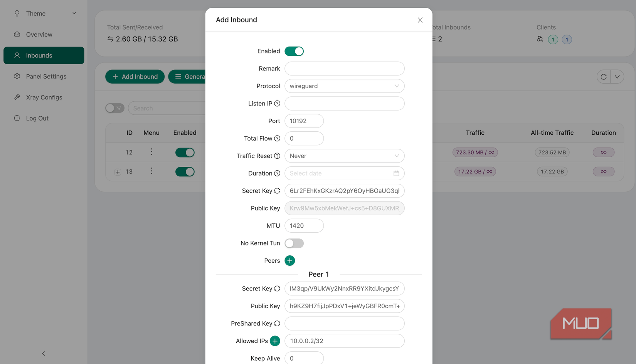Show the Total Flow help icon

[277, 138]
